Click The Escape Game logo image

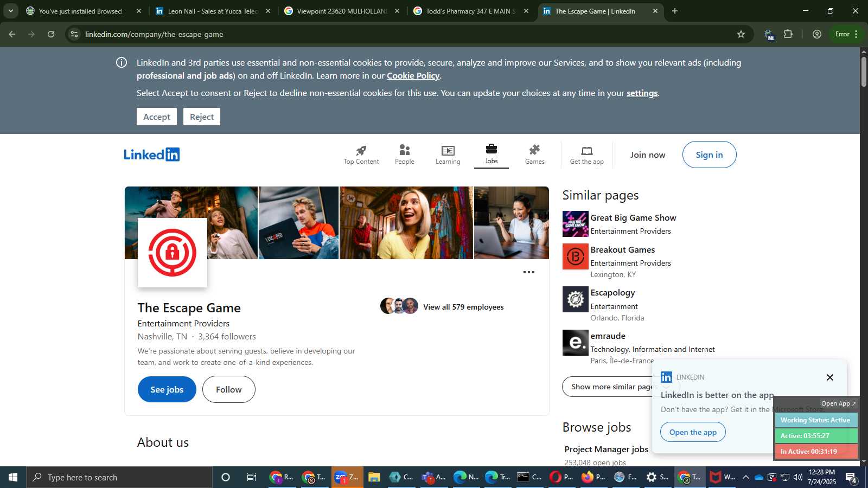[173, 253]
